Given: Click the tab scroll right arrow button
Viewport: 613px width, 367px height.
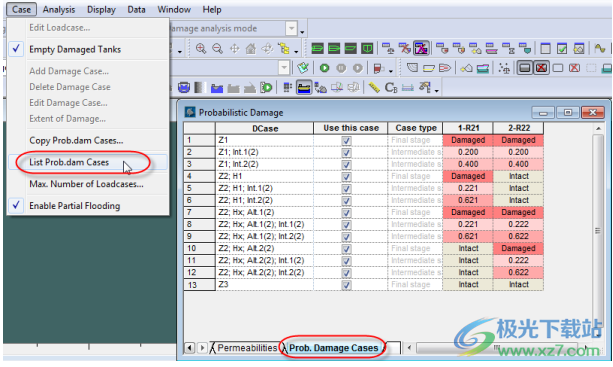Looking at the screenshot, I should (203, 347).
